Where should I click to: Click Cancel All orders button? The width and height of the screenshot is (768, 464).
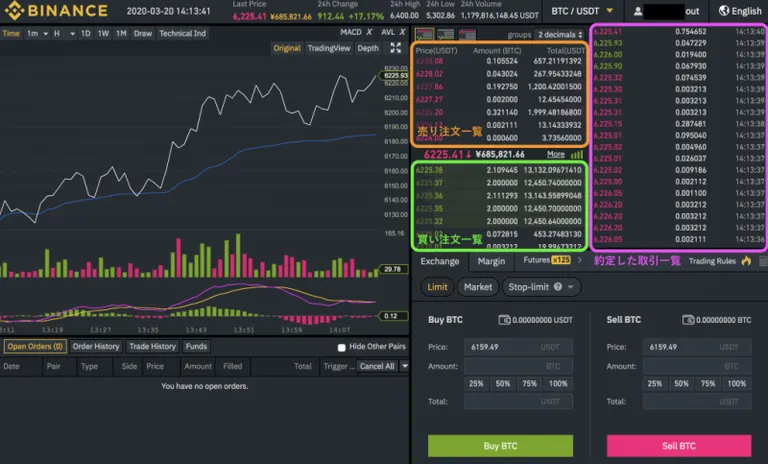(x=377, y=366)
